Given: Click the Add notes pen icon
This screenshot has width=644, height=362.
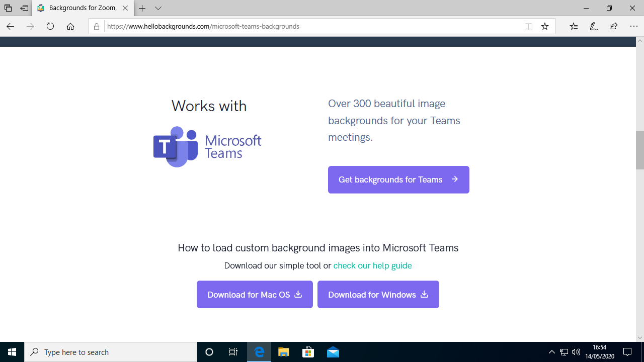Looking at the screenshot, I should (594, 27).
